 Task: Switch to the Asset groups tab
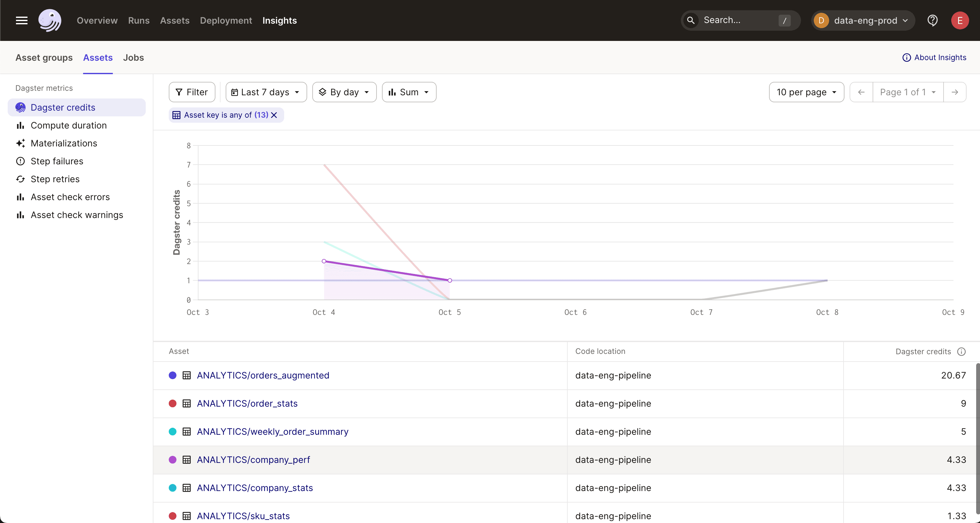tap(44, 58)
